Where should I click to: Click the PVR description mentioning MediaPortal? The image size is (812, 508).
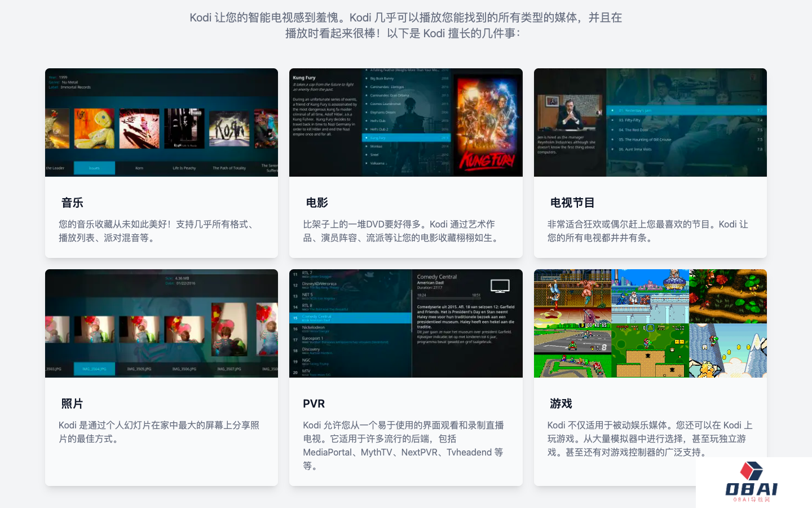tap(404, 445)
